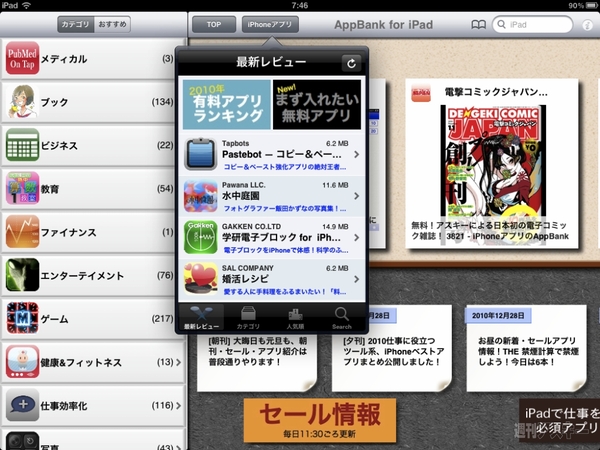This screenshot has width=600, height=450.
Task: Open 2010年 有料アプリランキング banner
Action: pyautogui.click(x=227, y=104)
